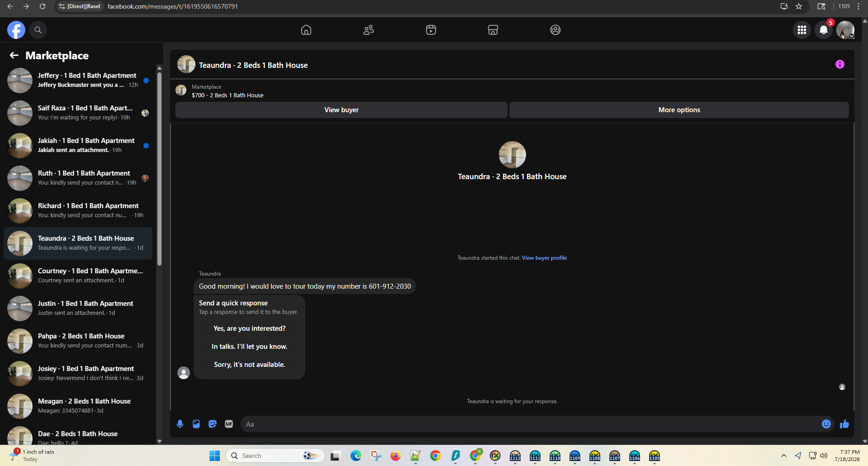Screen dimensions: 868x466
Task: Open the Facebook menu grid icon
Action: click(802, 30)
